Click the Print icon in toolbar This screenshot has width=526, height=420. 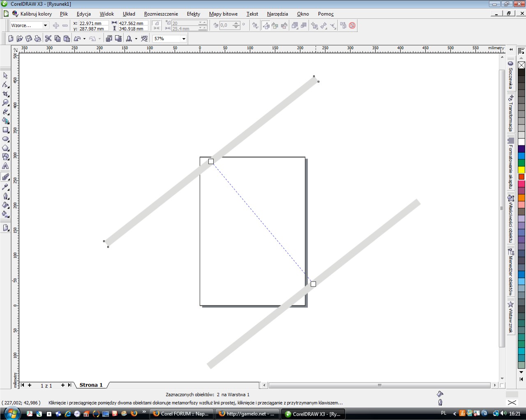(38, 39)
